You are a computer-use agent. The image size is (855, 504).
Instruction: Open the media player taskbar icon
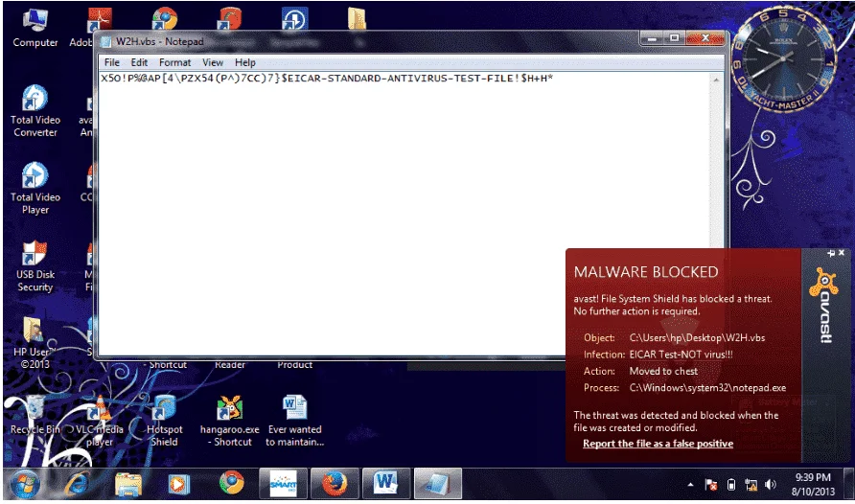pos(179,484)
